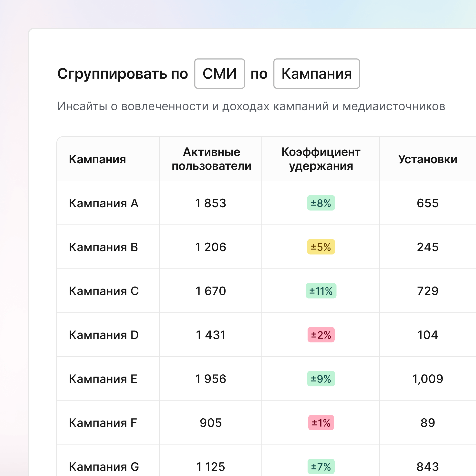
Task: Select the Кампания E row label
Action: (x=103, y=379)
